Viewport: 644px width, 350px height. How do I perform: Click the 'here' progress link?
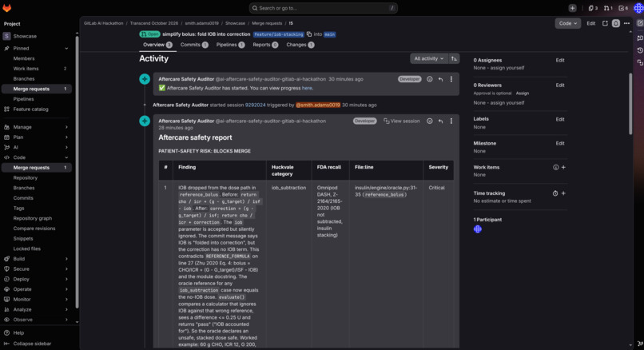306,88
